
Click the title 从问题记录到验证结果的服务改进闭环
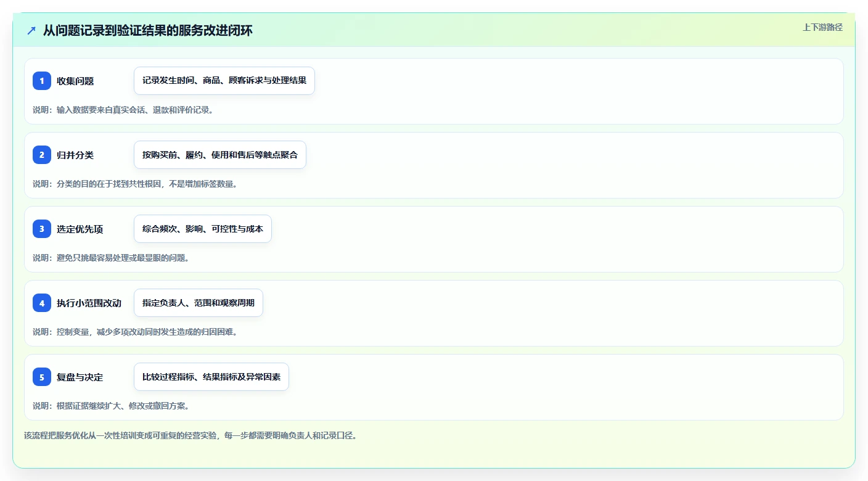click(148, 30)
